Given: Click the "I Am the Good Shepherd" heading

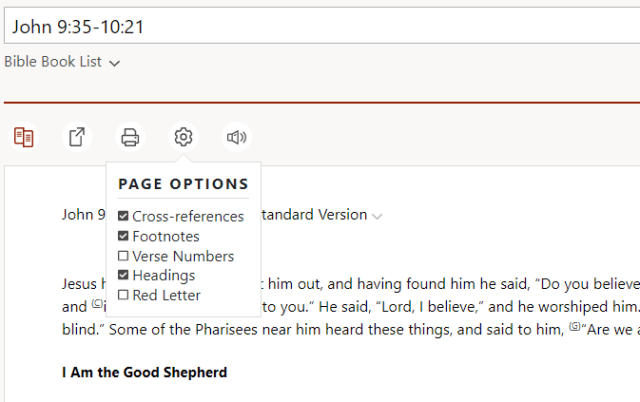Looking at the screenshot, I should click(x=144, y=373).
